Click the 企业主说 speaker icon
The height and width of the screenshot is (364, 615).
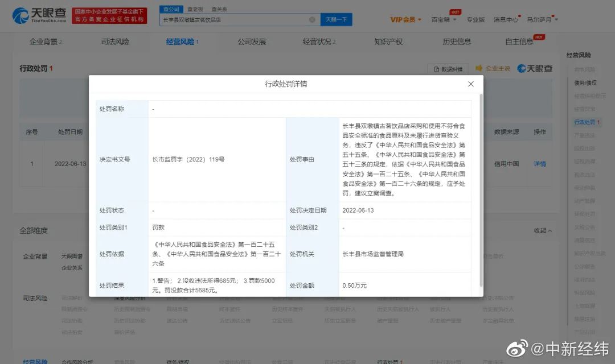pos(479,68)
